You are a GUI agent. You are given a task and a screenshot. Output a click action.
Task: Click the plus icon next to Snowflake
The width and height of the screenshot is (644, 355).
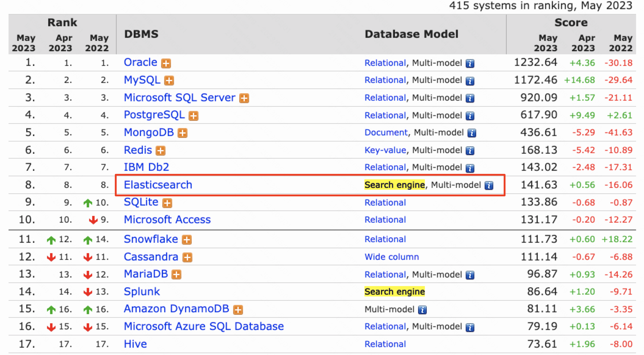[x=187, y=240]
